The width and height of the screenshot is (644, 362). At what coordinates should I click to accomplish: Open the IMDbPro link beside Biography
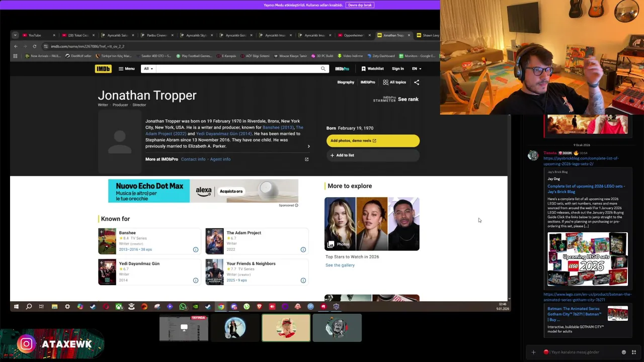click(x=368, y=82)
